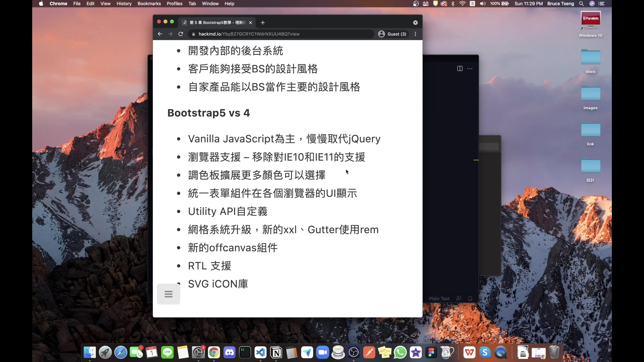Open the History menu
The width and height of the screenshot is (644, 362).
point(124,4)
